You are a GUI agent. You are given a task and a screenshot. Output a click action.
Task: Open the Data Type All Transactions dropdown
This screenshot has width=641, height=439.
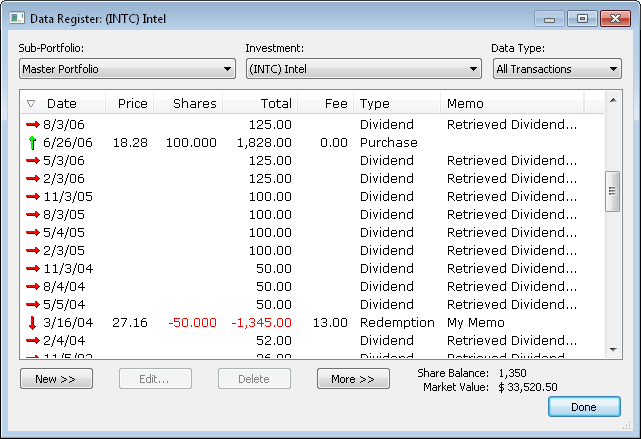coord(557,69)
